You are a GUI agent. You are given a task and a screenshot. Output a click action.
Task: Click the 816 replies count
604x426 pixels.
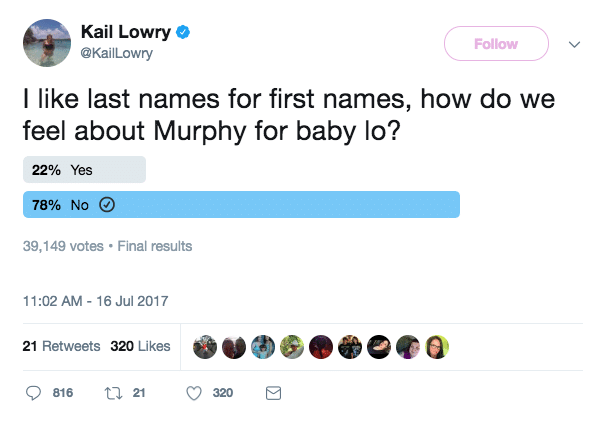[x=63, y=393]
